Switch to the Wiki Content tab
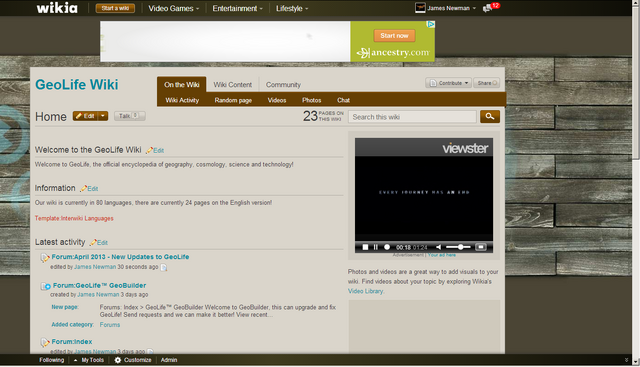Image resolution: width=640 pixels, height=367 pixels. point(233,85)
